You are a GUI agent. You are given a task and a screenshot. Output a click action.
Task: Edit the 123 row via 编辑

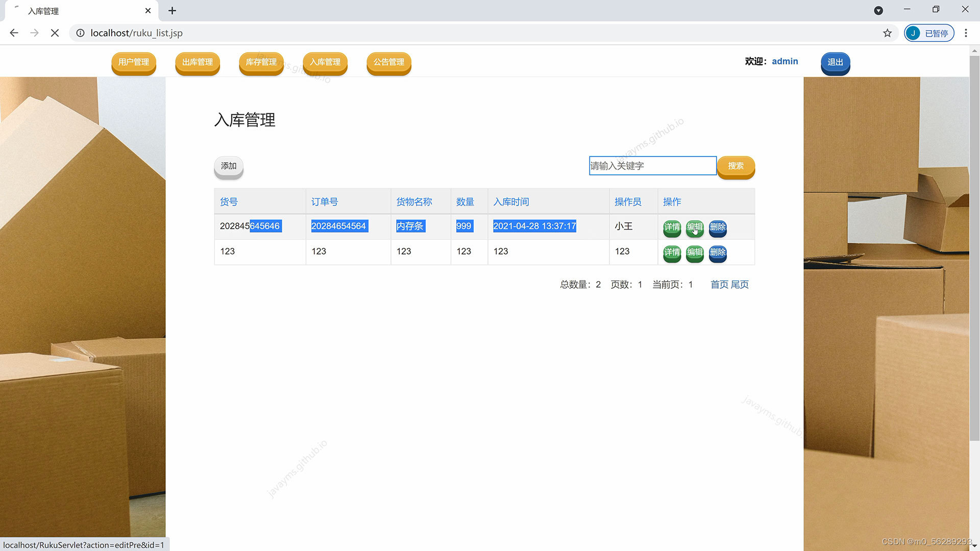pyautogui.click(x=695, y=253)
